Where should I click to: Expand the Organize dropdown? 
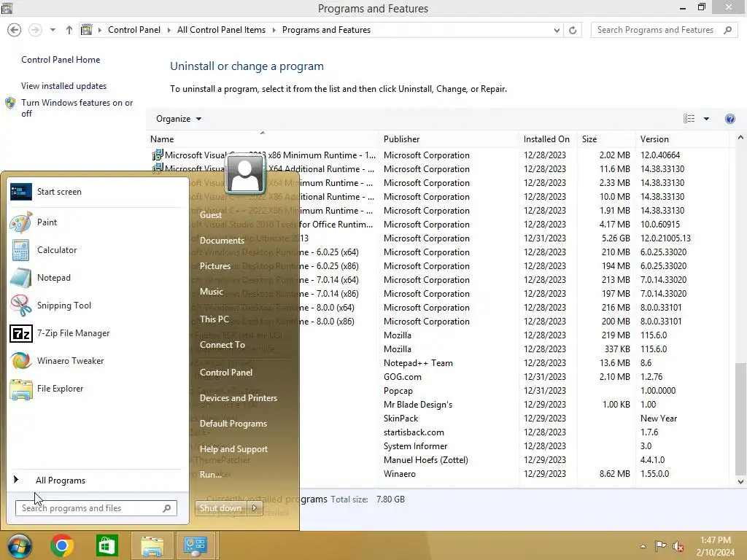(179, 119)
